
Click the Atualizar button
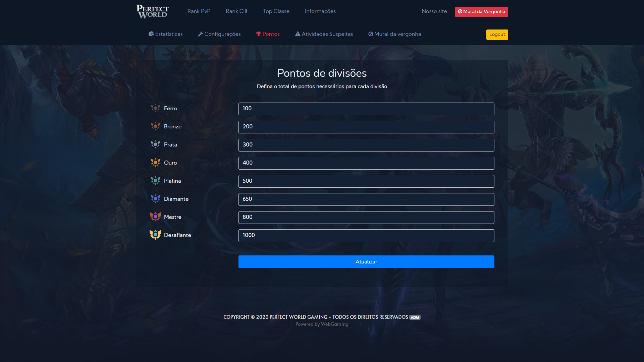click(366, 262)
